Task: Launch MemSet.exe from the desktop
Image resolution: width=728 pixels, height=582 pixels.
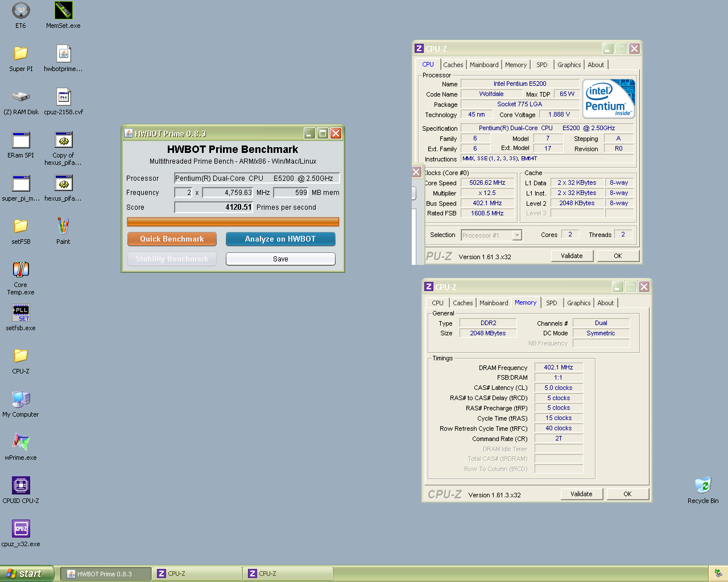Action: [x=63, y=10]
